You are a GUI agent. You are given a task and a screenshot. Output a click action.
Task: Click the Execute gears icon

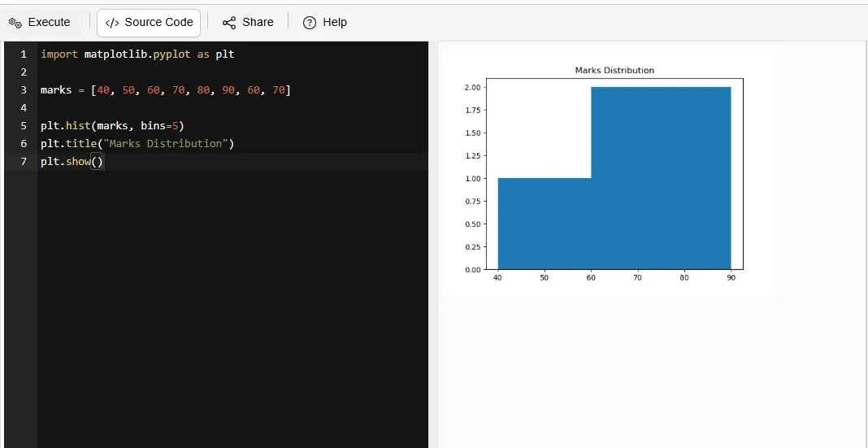(15, 23)
